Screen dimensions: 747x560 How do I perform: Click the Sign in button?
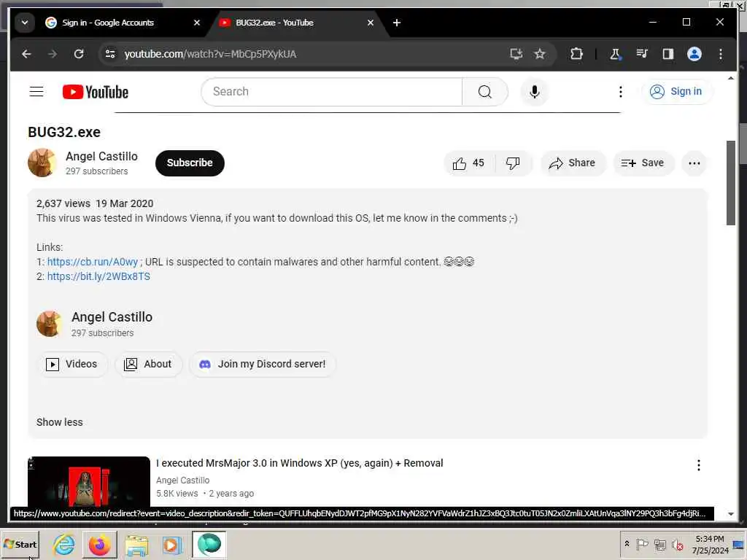click(x=676, y=91)
